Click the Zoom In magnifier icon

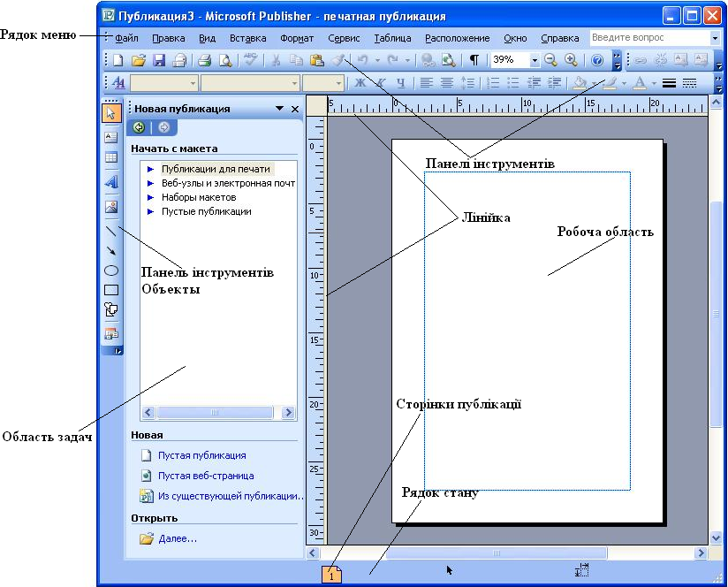(571, 59)
